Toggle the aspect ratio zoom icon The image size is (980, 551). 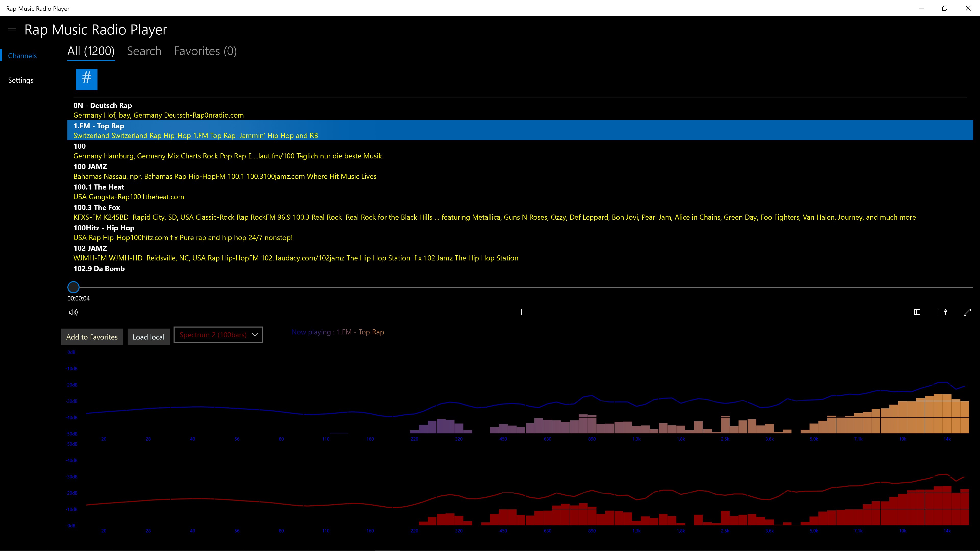918,312
